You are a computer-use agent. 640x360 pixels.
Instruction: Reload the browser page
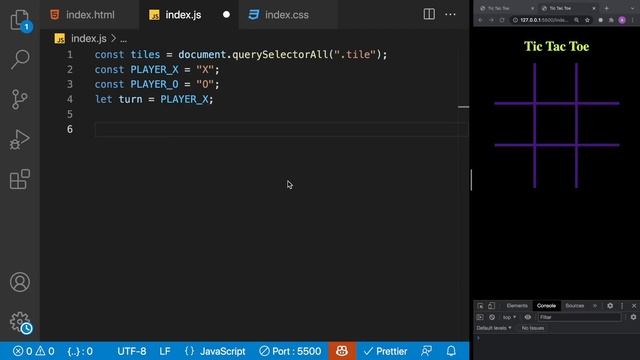click(x=502, y=20)
